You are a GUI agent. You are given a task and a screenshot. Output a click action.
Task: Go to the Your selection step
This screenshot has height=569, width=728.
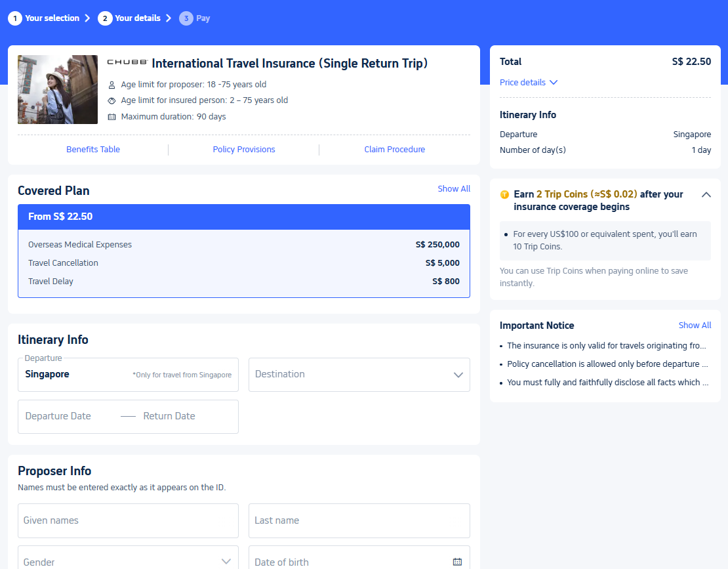[52, 18]
